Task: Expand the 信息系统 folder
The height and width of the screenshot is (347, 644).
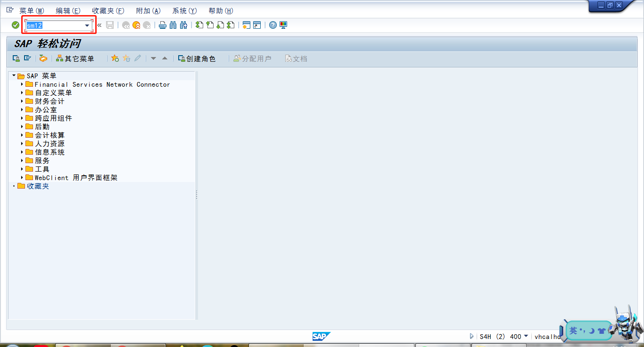Action: tap(22, 152)
